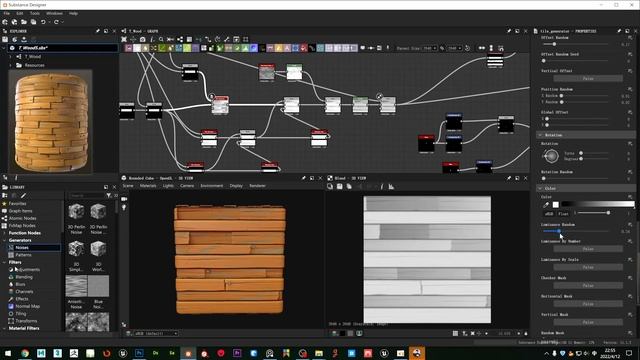Click the wood cylinder preview thumbnail
The image size is (640, 360).
pos(51,122)
